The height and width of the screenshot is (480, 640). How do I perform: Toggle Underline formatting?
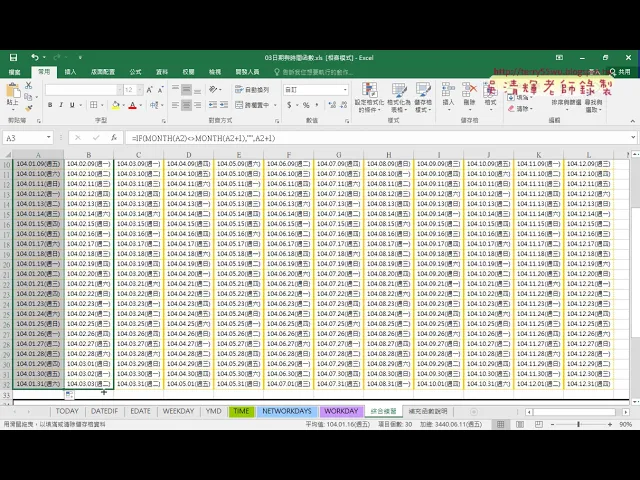click(72, 105)
